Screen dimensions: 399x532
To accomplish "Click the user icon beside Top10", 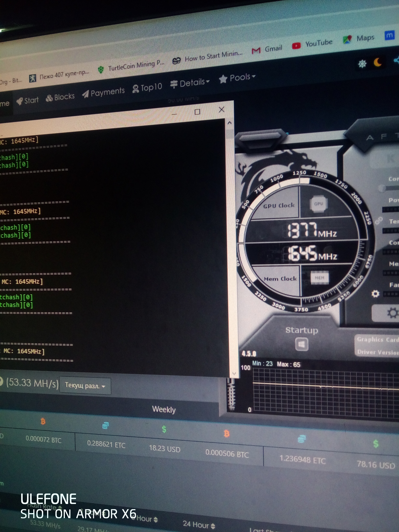I will tap(136, 89).
